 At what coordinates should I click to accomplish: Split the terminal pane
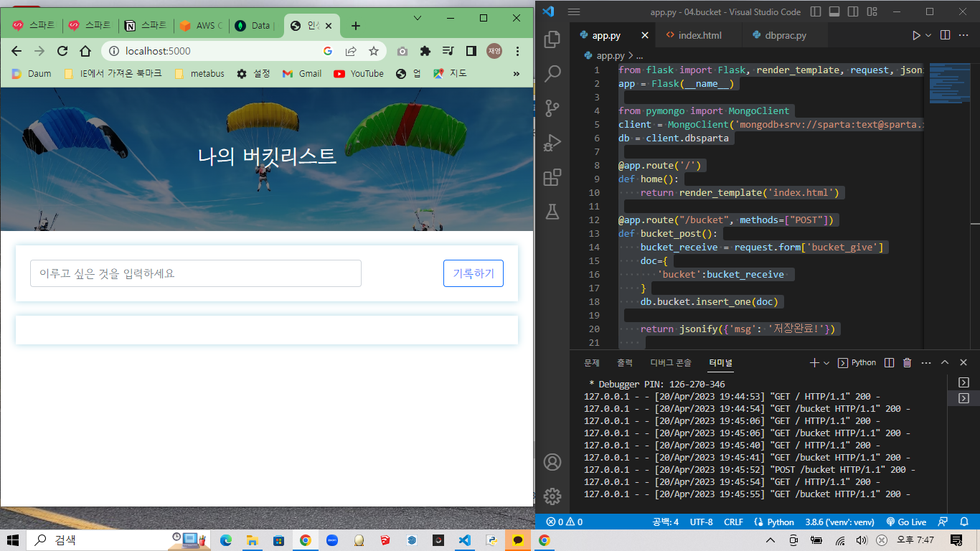point(890,363)
